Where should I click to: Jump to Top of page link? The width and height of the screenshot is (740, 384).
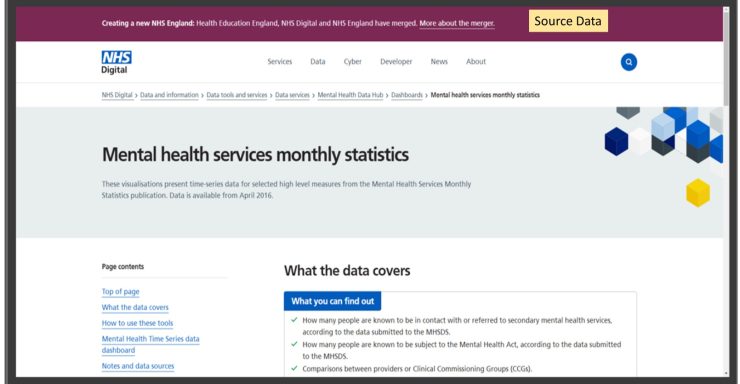[x=120, y=292]
